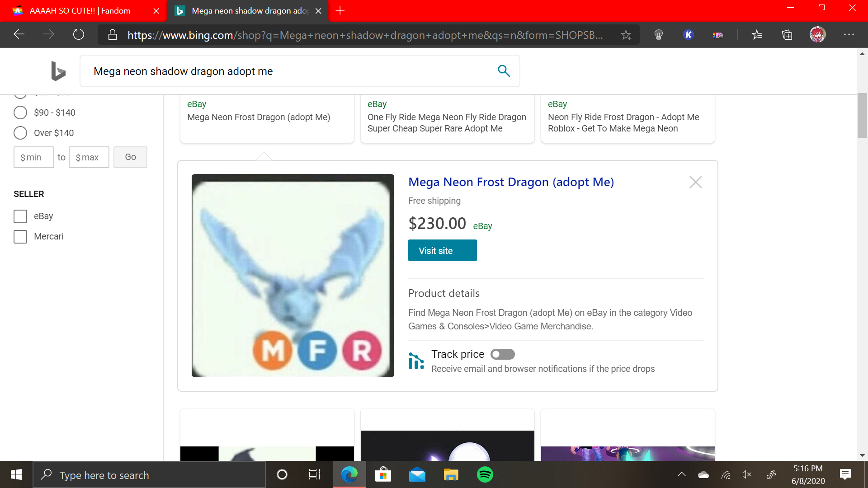
Task: Open a new browser tab
Action: pyautogui.click(x=340, y=10)
